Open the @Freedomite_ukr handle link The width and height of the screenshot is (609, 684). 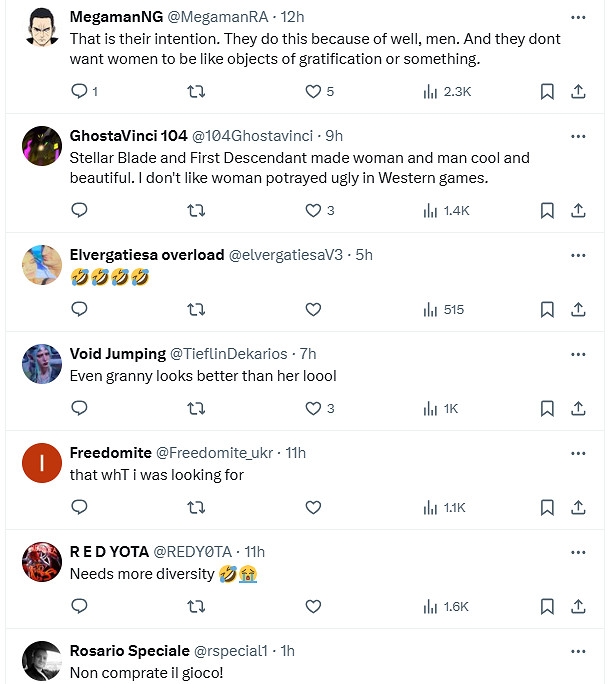click(215, 453)
